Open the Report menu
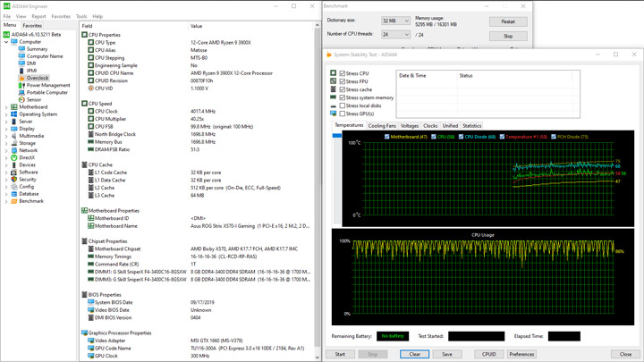Image resolution: width=644 pixels, height=362 pixels. (38, 16)
